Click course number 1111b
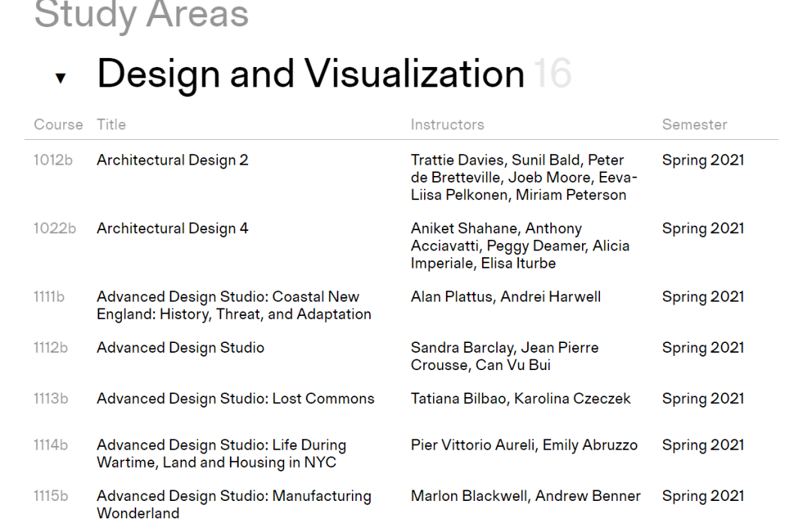This screenshot has height=528, width=812. (49, 297)
